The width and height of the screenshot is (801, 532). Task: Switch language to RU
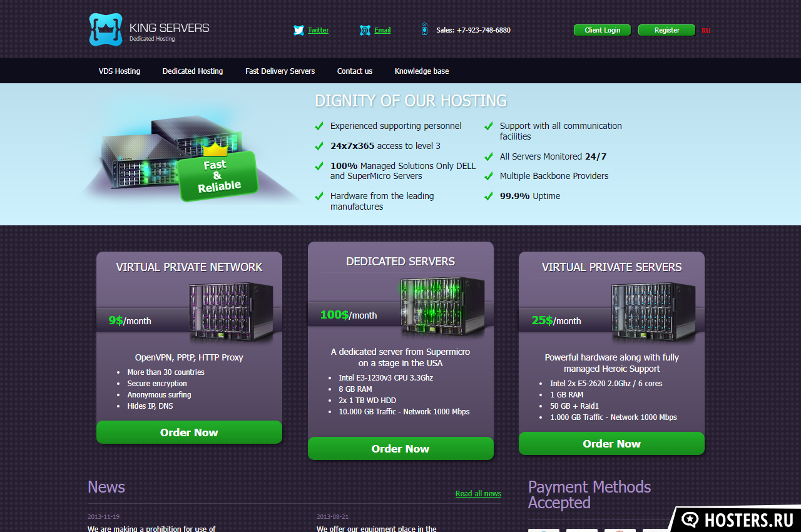[706, 31]
